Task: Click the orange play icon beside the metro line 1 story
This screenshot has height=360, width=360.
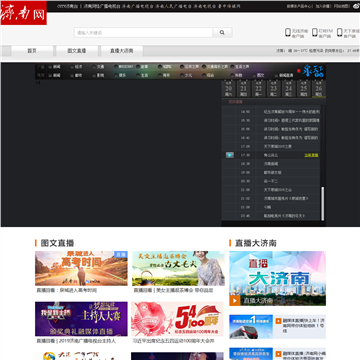Action: [x=278, y=321]
